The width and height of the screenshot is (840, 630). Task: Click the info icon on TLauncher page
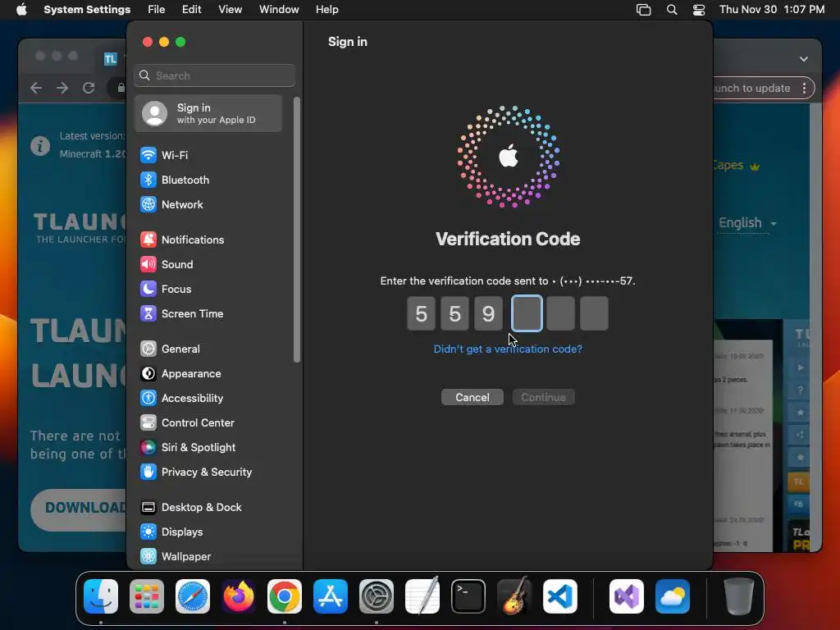[40, 146]
